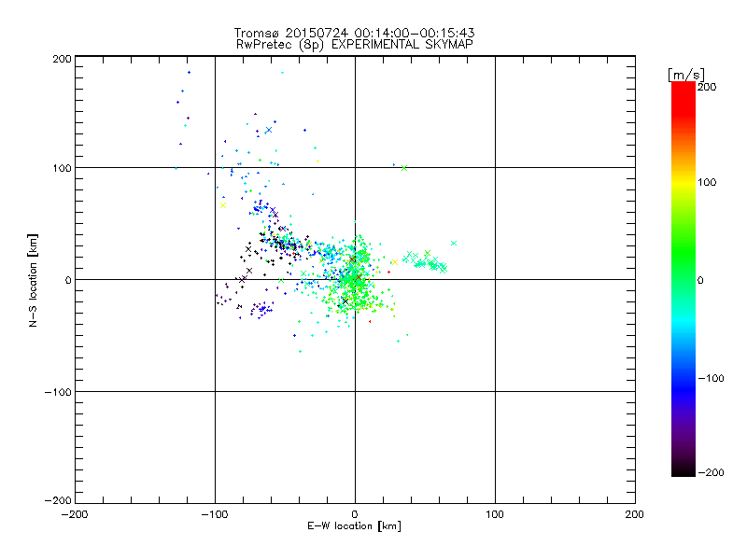This screenshot has width=747, height=560.
Task: Click the x-axis '-100' tick label
Action: coord(215,514)
